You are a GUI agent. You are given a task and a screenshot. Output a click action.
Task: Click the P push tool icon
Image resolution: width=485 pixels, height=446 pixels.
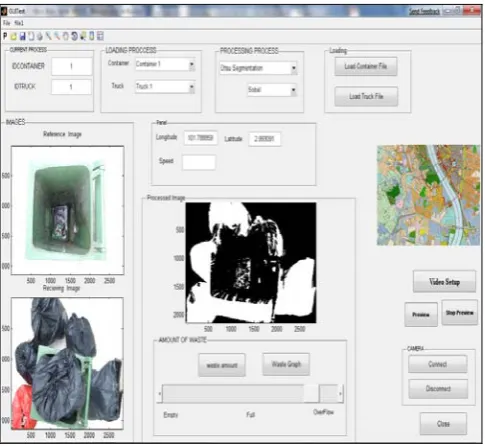(5, 36)
